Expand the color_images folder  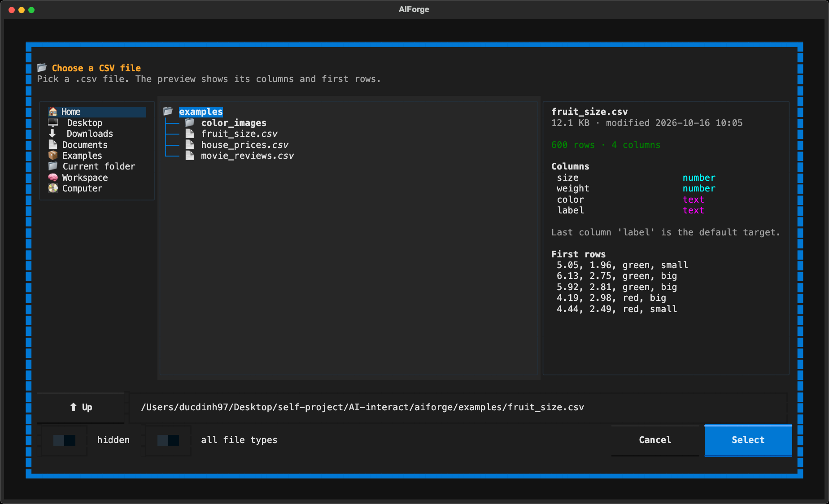click(233, 123)
